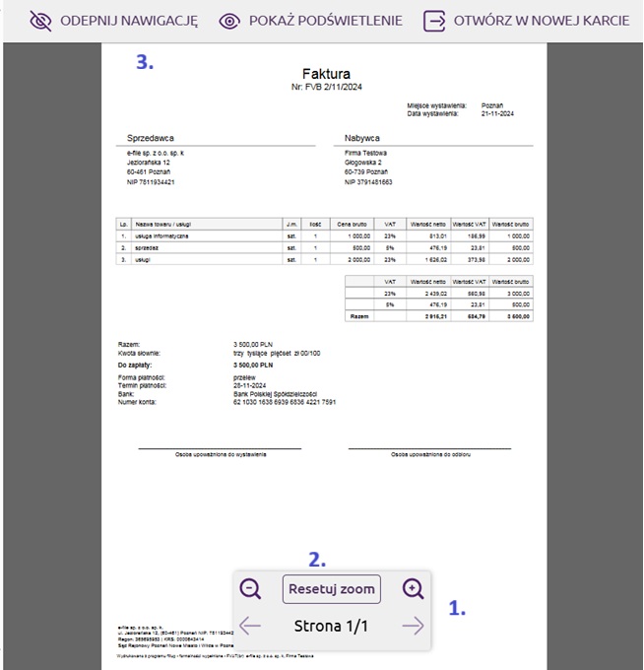The width and height of the screenshot is (644, 670).
Task: Select buyer NIP 3791481663
Action: 368,182
